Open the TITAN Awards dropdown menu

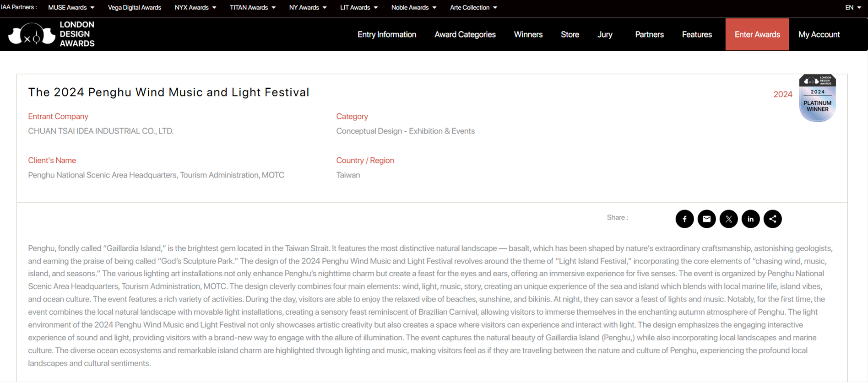(x=252, y=7)
